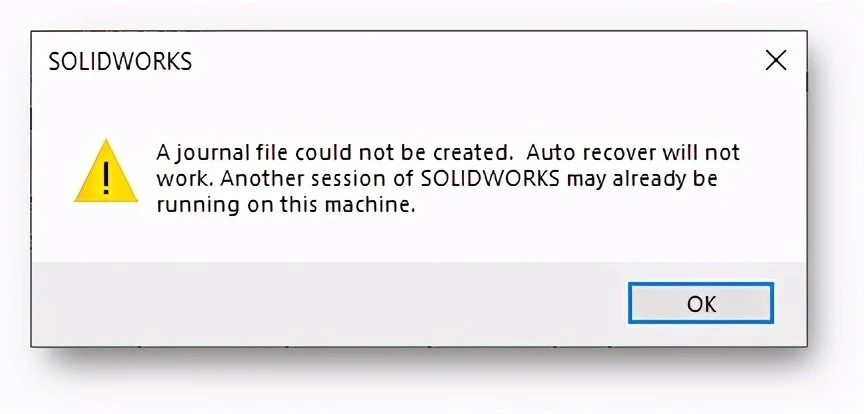This screenshot has width=864, height=414.
Task: Click the blank white area below the message
Action: tap(419, 240)
